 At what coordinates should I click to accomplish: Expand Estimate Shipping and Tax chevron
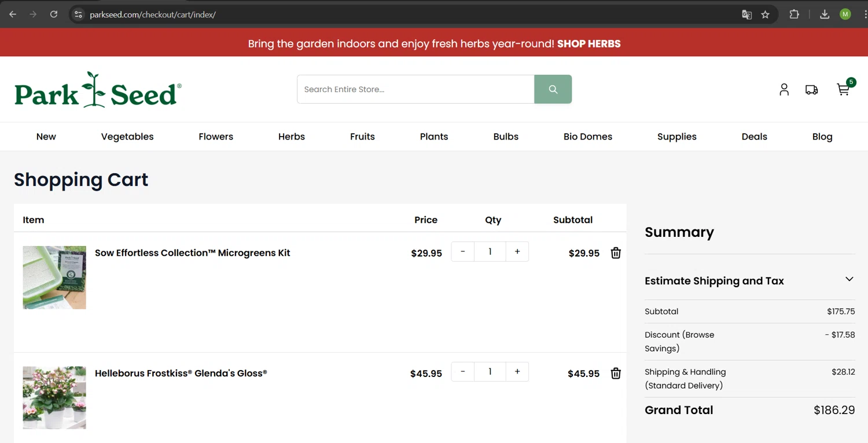[x=849, y=279]
